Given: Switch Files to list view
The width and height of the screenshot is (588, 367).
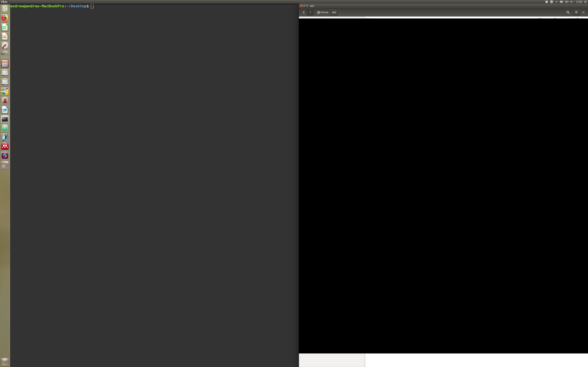Looking at the screenshot, I should [x=576, y=12].
